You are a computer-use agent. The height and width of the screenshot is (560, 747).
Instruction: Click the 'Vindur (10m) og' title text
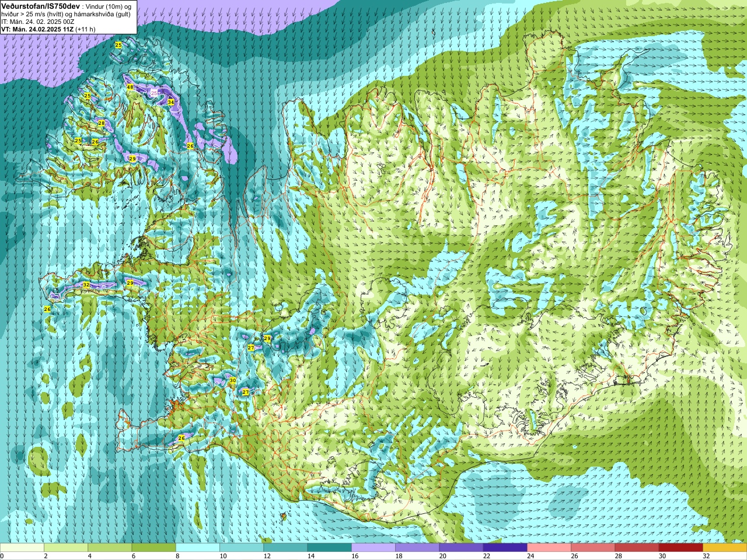[109, 6]
